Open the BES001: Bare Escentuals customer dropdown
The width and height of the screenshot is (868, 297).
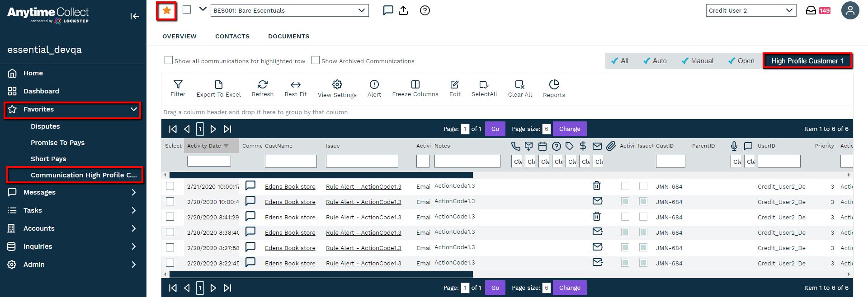tap(289, 10)
